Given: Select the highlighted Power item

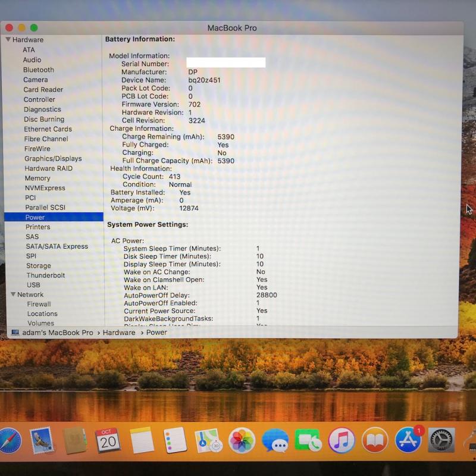Looking at the screenshot, I should tap(54, 217).
